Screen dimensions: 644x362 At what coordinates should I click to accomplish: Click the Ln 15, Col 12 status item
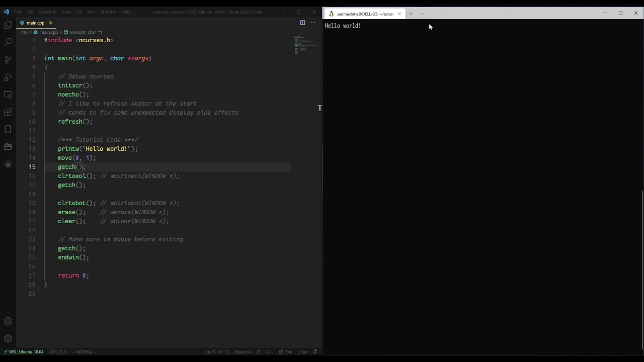217,352
